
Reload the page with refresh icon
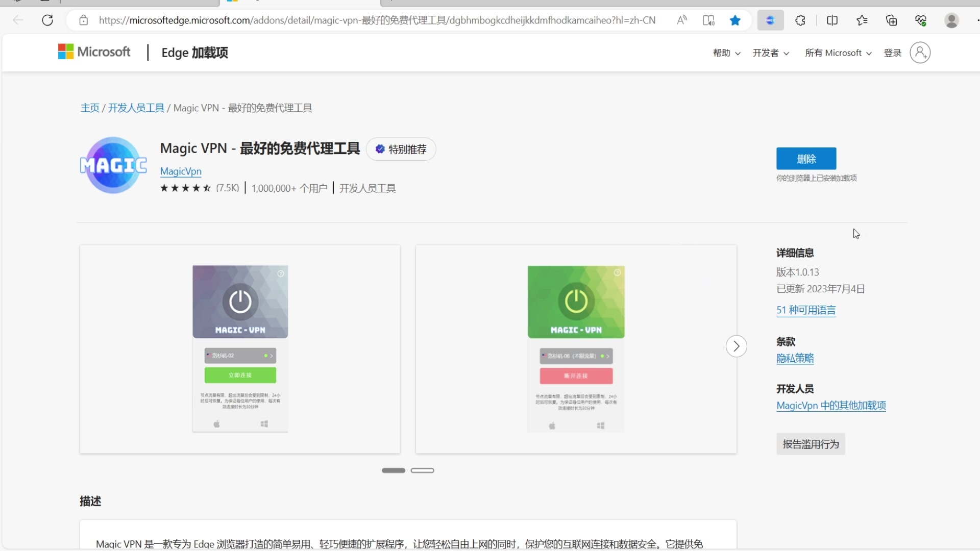pos(47,20)
